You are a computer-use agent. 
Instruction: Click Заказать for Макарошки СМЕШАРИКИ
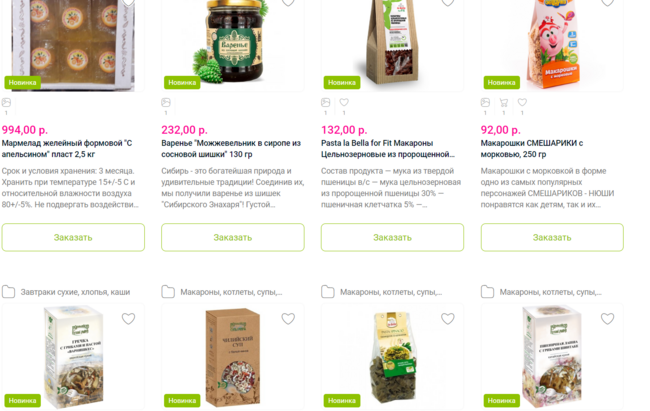click(x=552, y=237)
